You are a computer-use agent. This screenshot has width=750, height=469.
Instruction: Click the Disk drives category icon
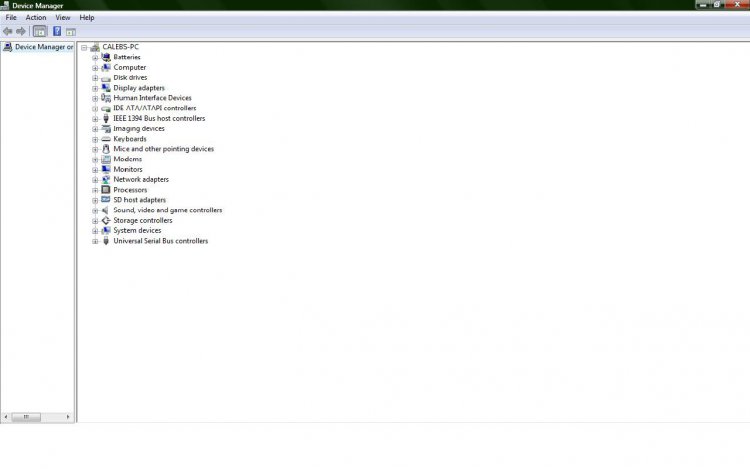coord(106,77)
